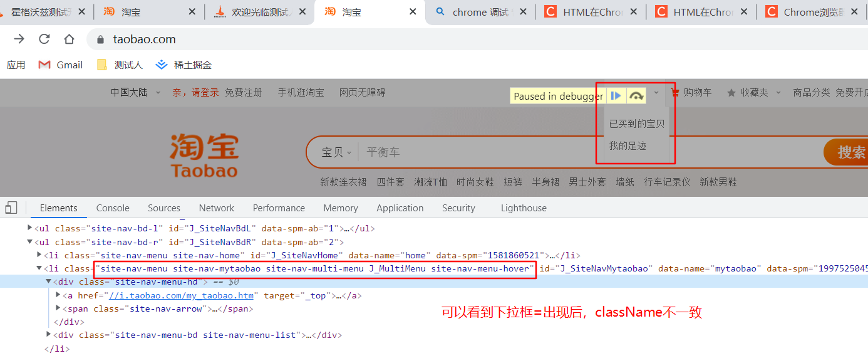This screenshot has width=868, height=358.
Task: Resume script execution in paused debugger
Action: coord(616,95)
